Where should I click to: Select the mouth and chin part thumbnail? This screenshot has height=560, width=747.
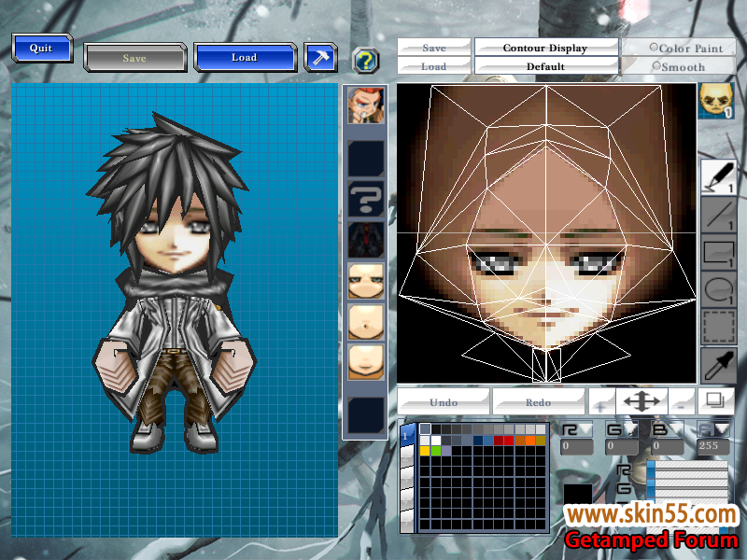pos(365,362)
